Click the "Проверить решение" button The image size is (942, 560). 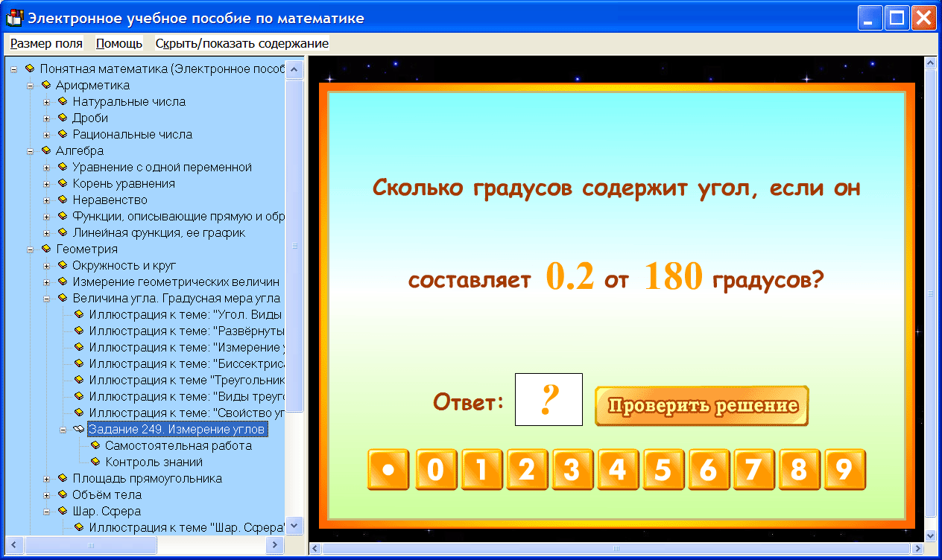click(x=701, y=406)
